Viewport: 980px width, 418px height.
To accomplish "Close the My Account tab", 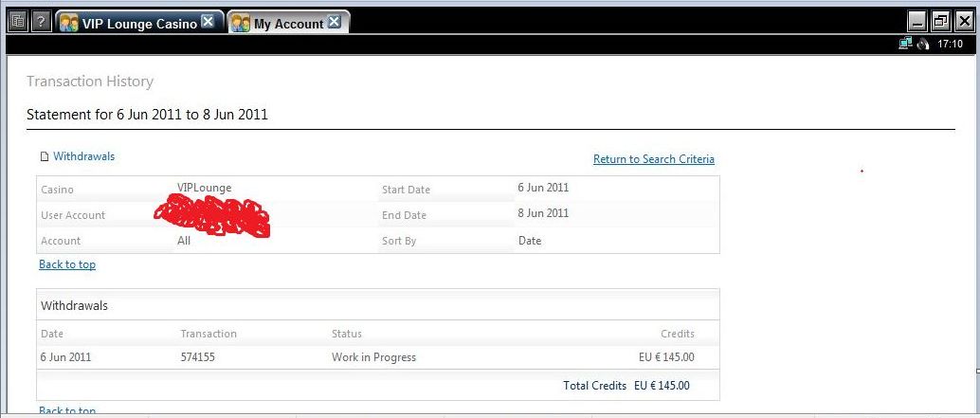I will click(334, 23).
